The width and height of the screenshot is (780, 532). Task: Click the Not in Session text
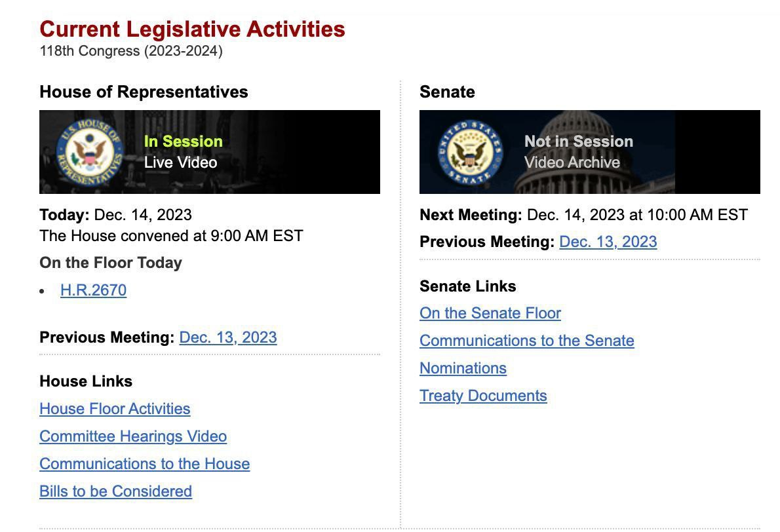[579, 142]
